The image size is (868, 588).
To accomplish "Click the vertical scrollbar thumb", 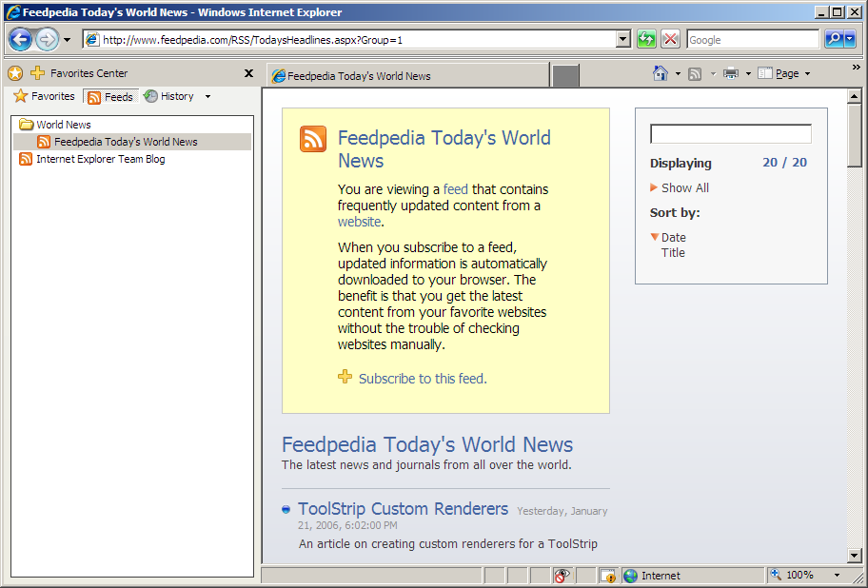I will (854, 135).
